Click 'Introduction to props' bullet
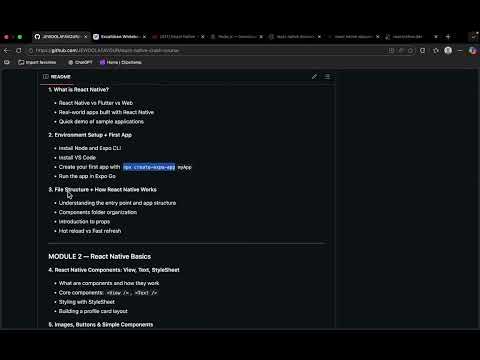 point(84,222)
